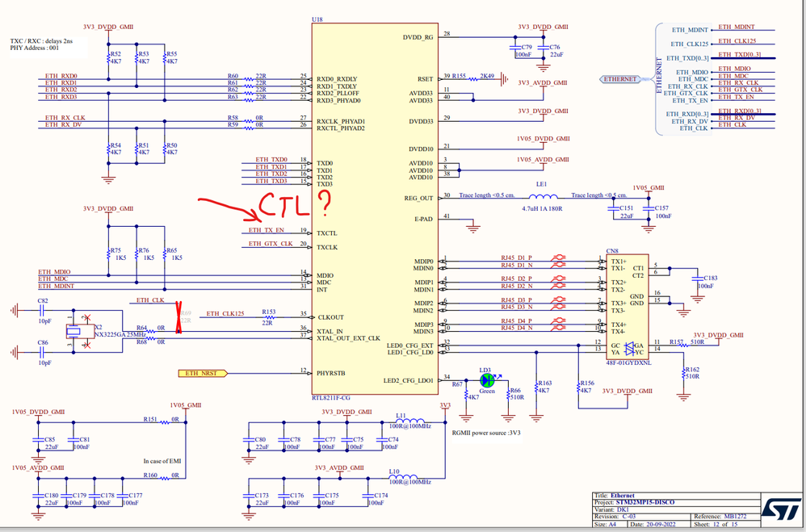Select capacitor label C85
This screenshot has width=806, height=532.
pyautogui.click(x=50, y=440)
